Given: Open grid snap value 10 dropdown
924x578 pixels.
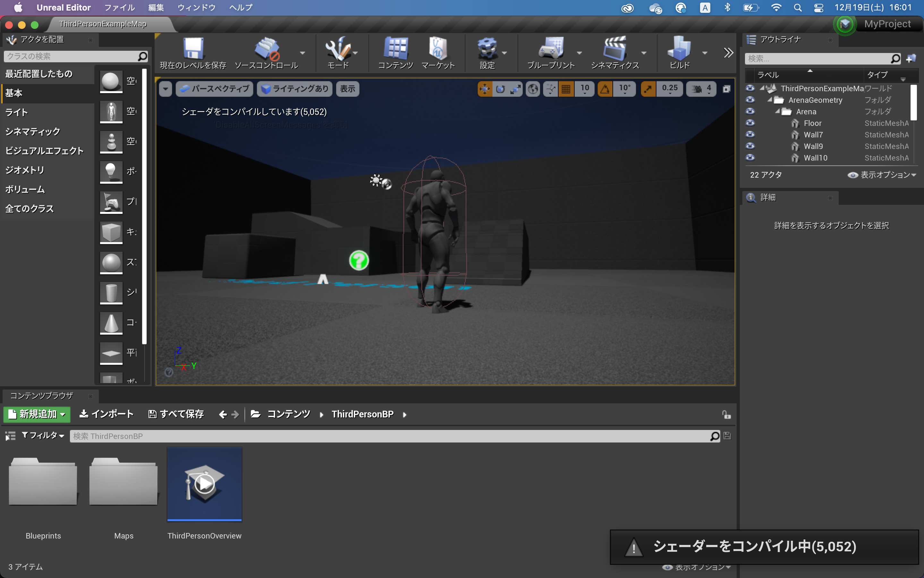Looking at the screenshot, I should point(585,89).
